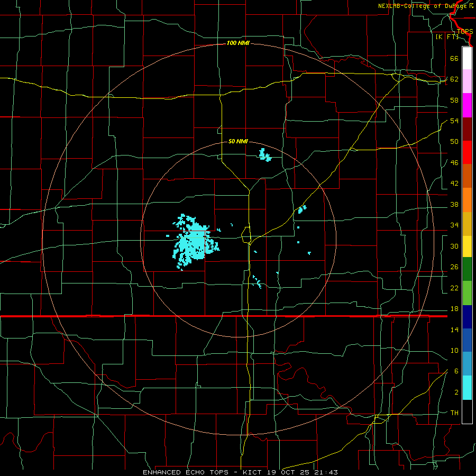Image resolution: width=476 pixels, height=476 pixels.
Task: Select the light green legend swatch
Action: (467, 293)
